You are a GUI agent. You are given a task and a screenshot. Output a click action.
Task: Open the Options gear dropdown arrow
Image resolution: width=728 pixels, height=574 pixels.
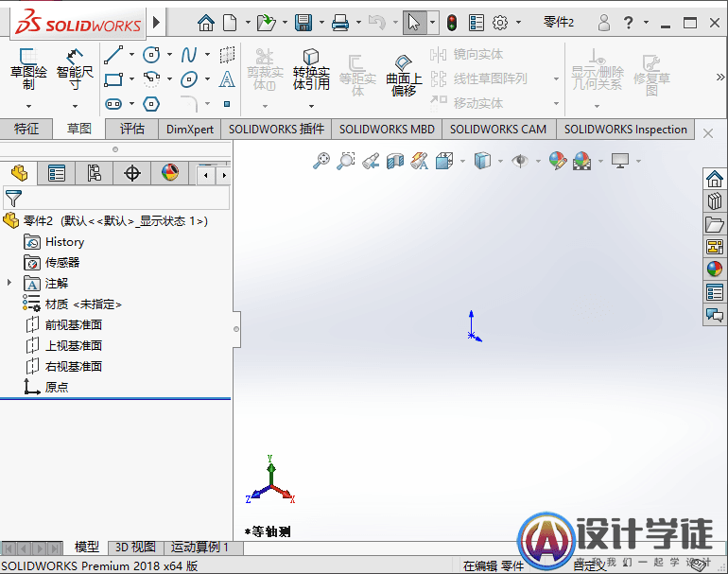coord(518,23)
